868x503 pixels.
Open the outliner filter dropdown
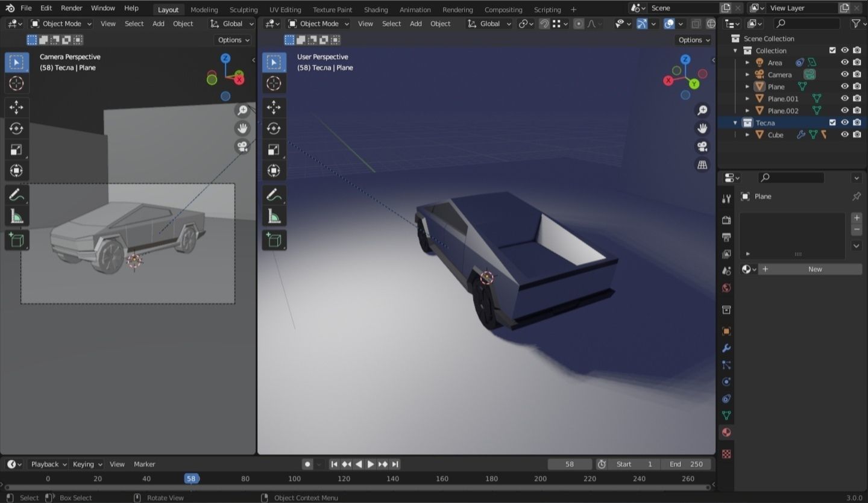click(858, 23)
